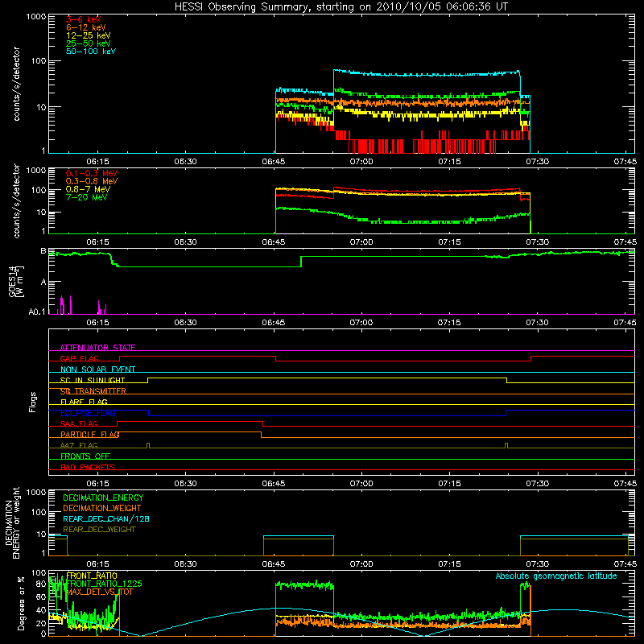
Task: Select the ATTENUATOR_STATE flag label
Action: 97,348
